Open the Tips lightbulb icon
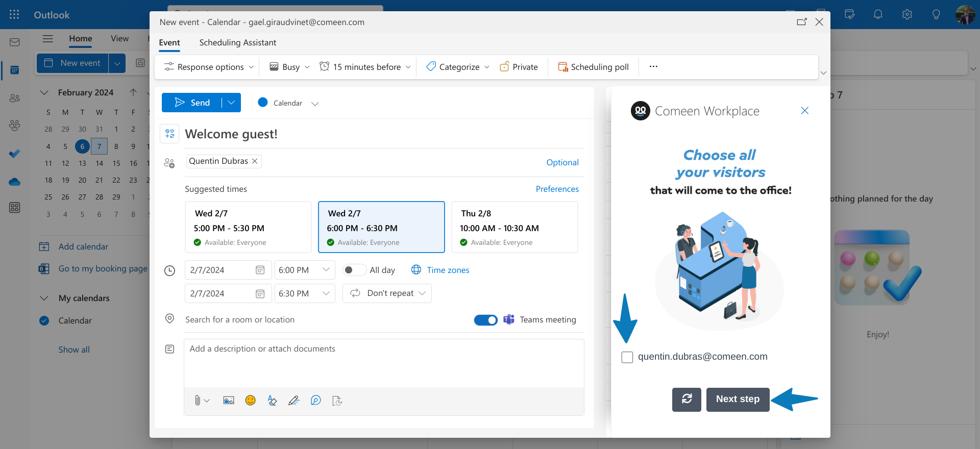This screenshot has width=980, height=449. (x=936, y=15)
